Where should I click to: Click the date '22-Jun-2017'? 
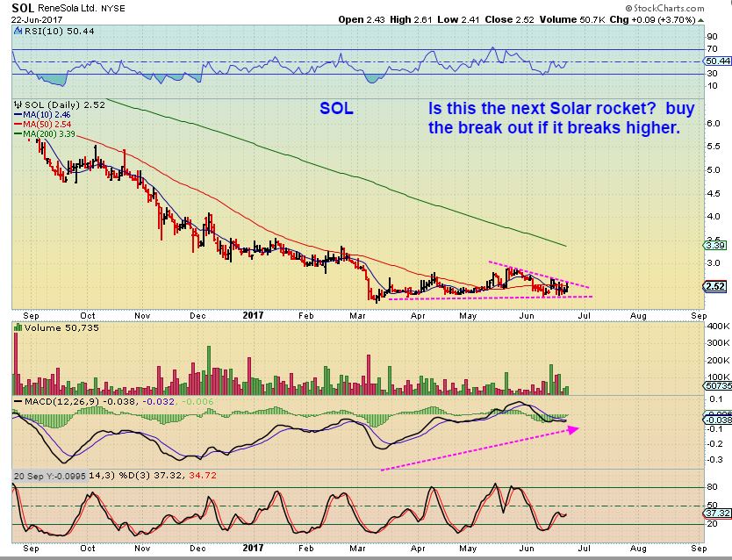click(x=37, y=19)
